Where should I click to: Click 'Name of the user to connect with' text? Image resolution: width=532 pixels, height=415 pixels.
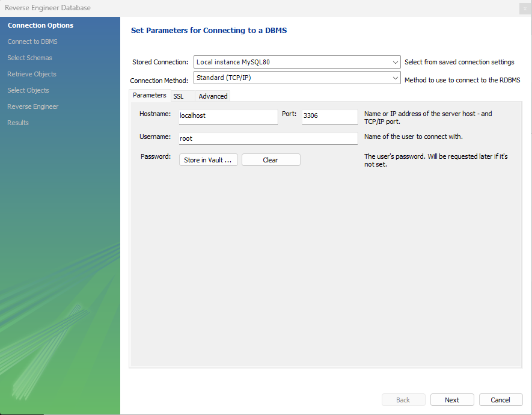coord(413,137)
